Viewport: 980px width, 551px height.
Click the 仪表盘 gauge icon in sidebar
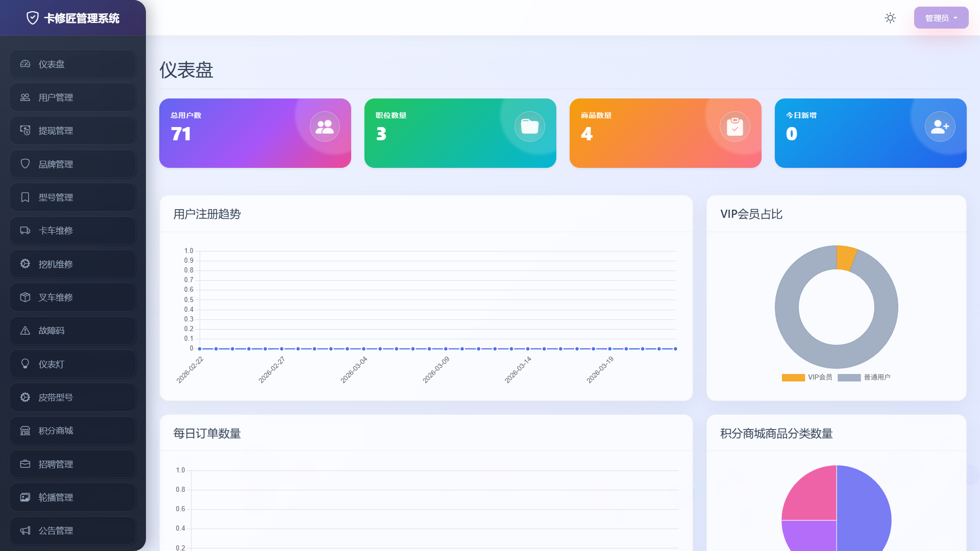click(x=25, y=64)
